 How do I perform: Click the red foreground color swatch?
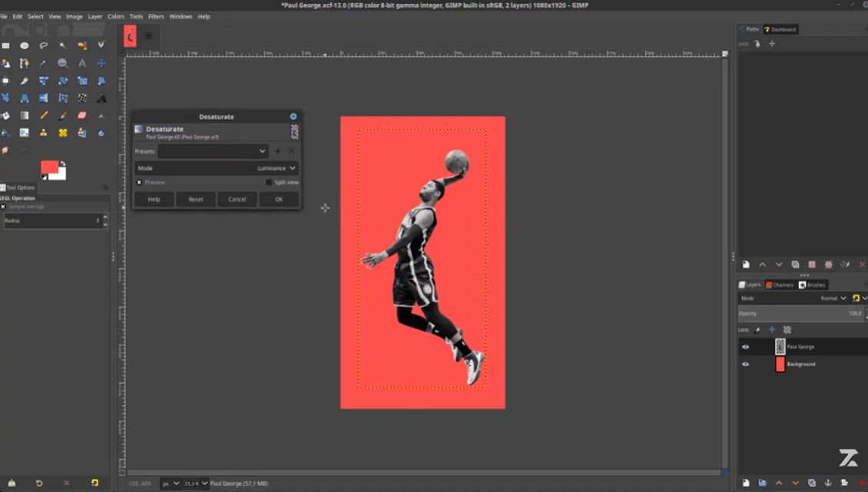48,167
